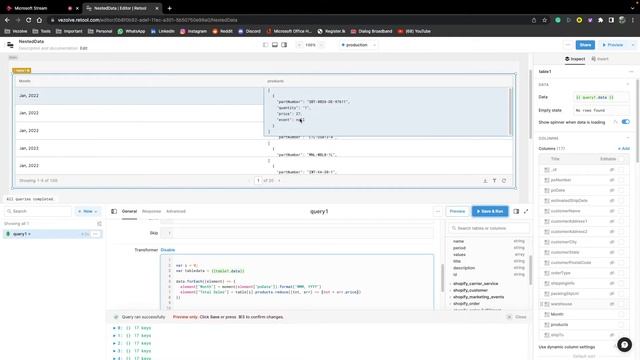Click the query search field
This screenshot has height=360, width=640.
click(38, 211)
